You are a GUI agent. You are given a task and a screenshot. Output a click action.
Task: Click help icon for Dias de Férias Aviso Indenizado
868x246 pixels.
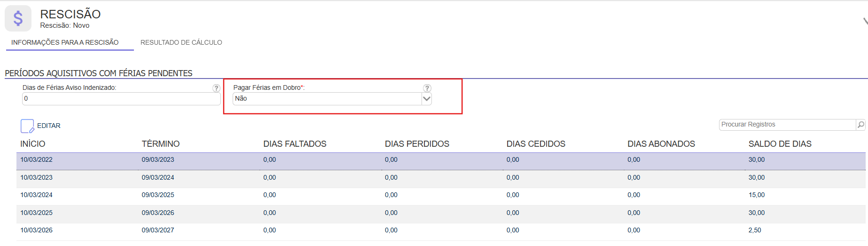click(x=216, y=88)
